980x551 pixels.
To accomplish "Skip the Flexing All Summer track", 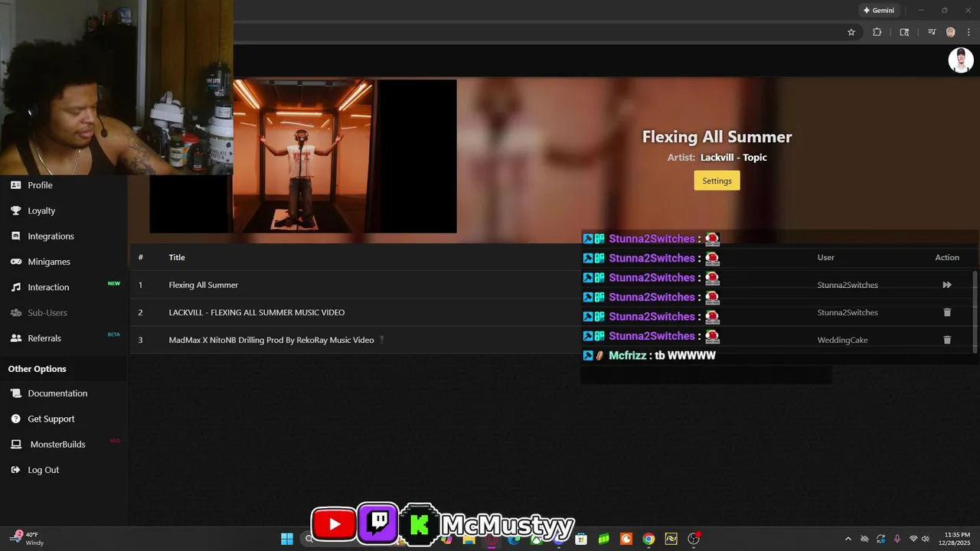I will [947, 285].
